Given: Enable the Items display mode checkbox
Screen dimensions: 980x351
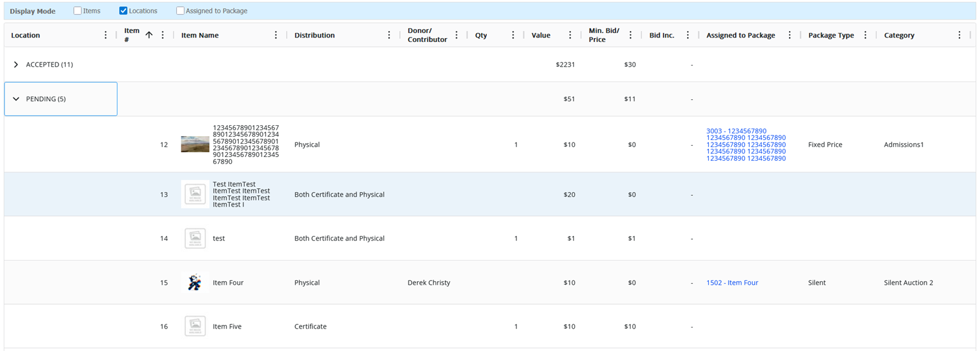Looking at the screenshot, I should point(78,11).
